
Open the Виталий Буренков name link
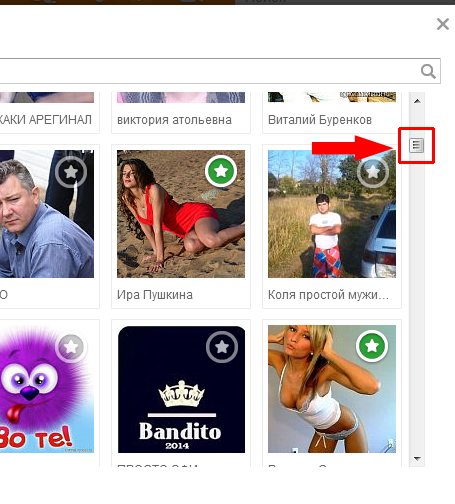(x=320, y=120)
